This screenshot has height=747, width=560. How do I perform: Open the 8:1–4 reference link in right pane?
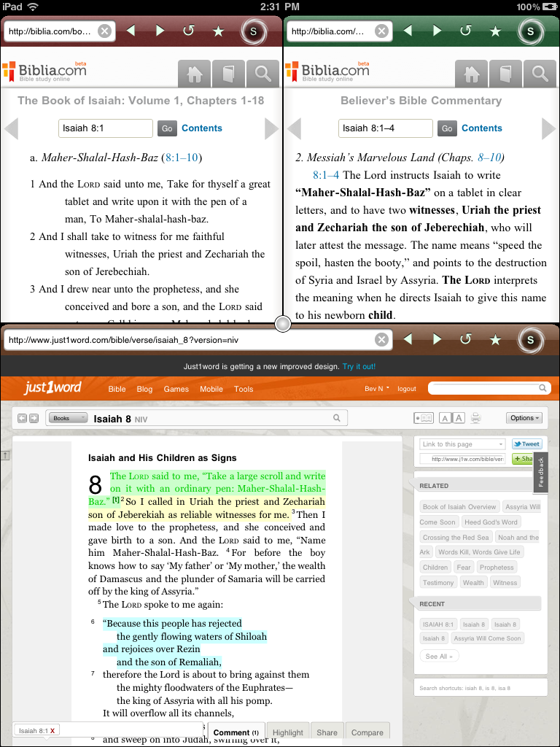(326, 175)
